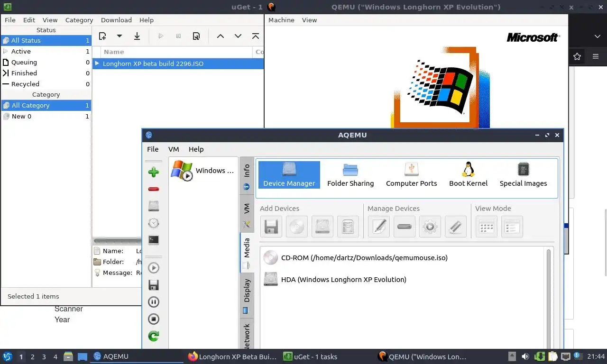Reset the VM with green refresh arrow
Screen dimensions: 607x364
click(153, 336)
